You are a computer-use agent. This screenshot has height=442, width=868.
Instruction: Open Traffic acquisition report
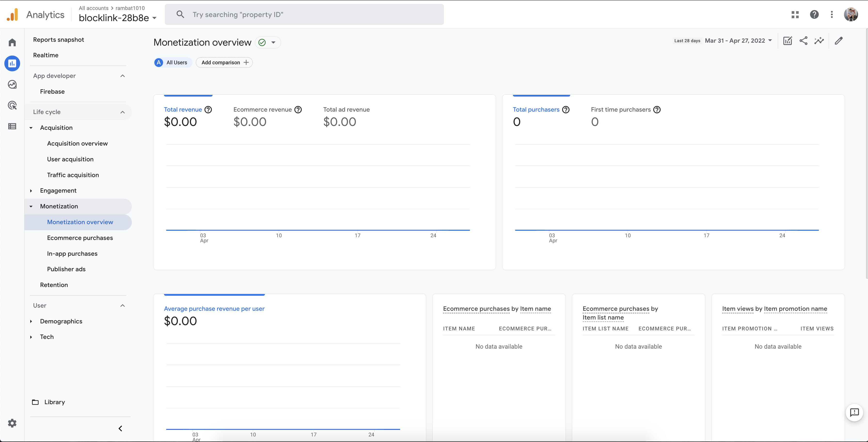coord(73,175)
